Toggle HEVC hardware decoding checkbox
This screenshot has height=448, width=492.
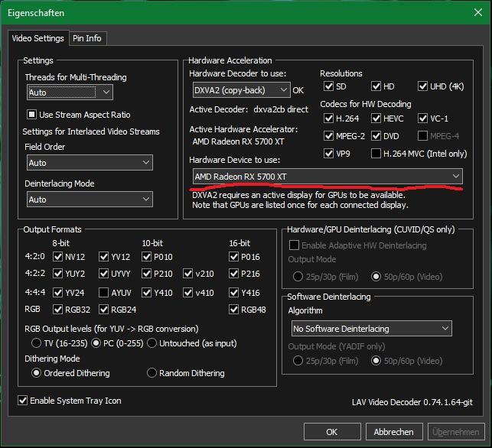[376, 118]
